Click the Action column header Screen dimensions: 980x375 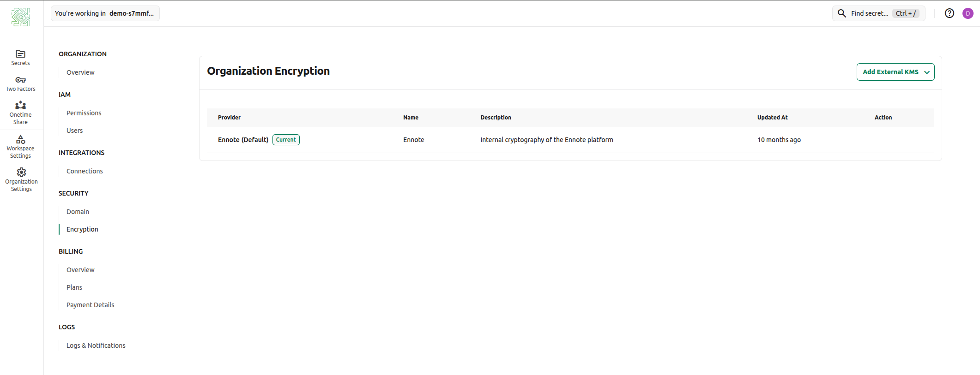883,118
